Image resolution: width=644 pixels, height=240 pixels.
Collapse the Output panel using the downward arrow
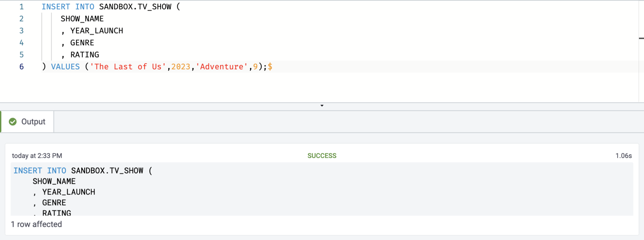[322, 106]
